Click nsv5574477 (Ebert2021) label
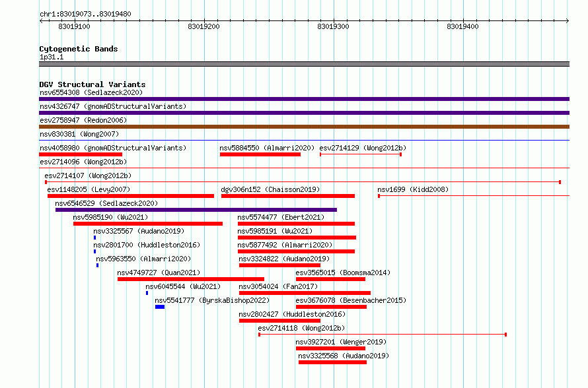Screen dimensions: 588x388 click(281, 217)
